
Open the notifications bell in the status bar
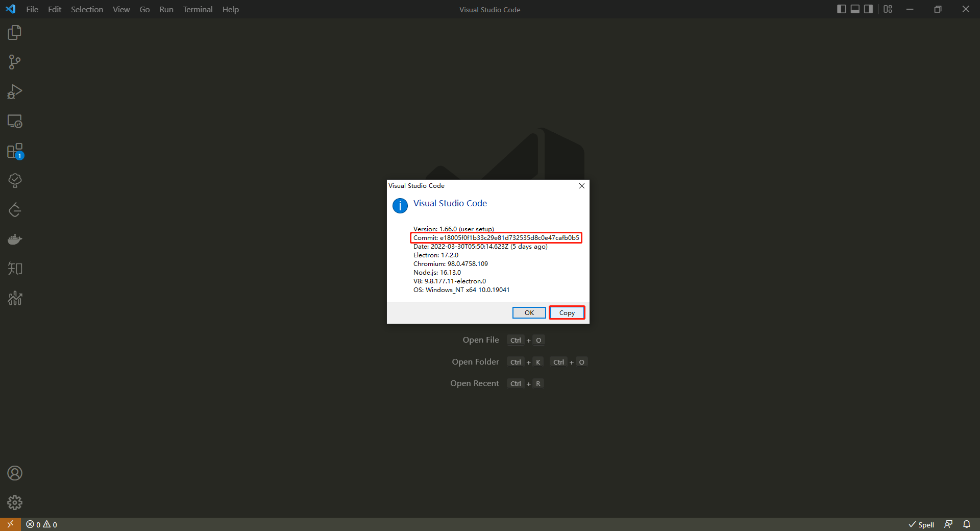[x=968, y=524]
